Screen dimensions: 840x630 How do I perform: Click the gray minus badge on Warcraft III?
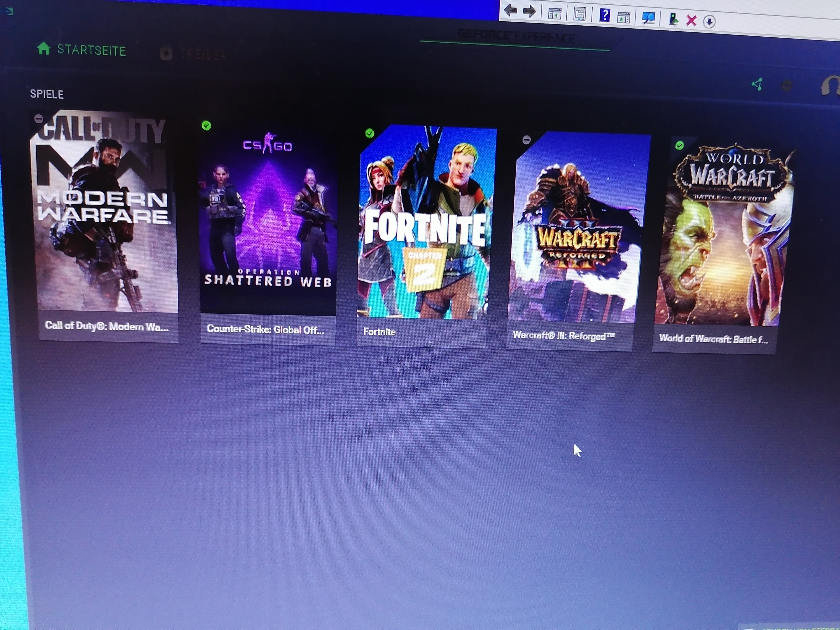click(526, 140)
